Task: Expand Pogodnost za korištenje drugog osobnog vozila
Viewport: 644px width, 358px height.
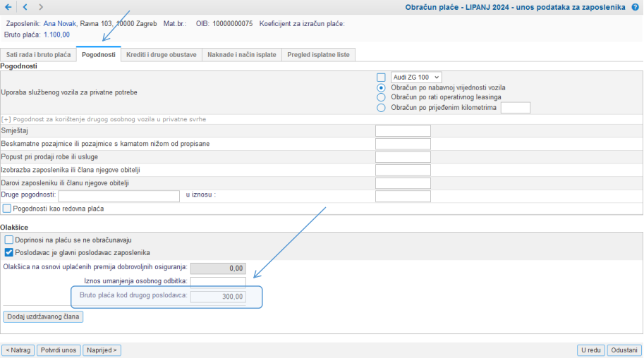Action: (104, 119)
